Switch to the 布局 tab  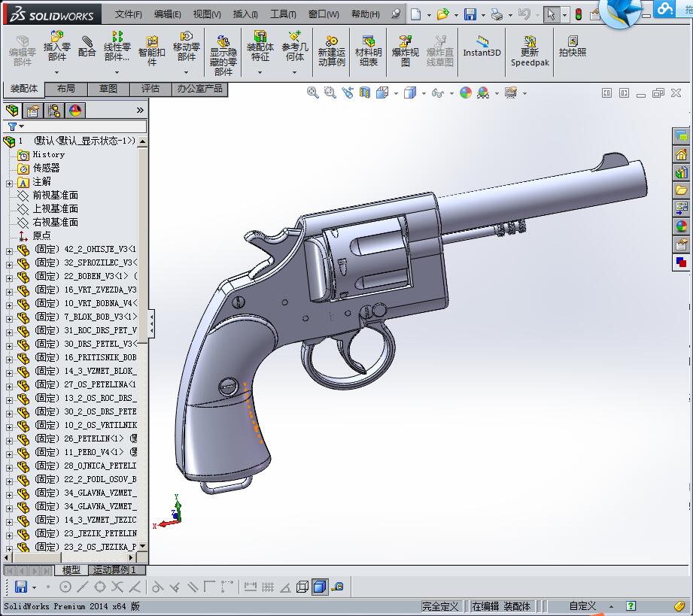tap(66, 89)
